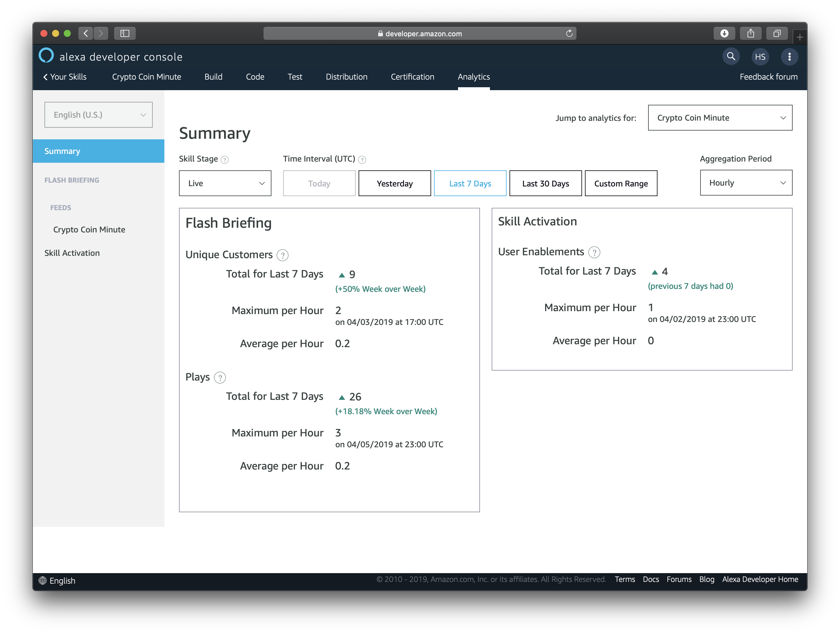Click User Enablements help question icon
840x634 pixels.
pyautogui.click(x=594, y=252)
